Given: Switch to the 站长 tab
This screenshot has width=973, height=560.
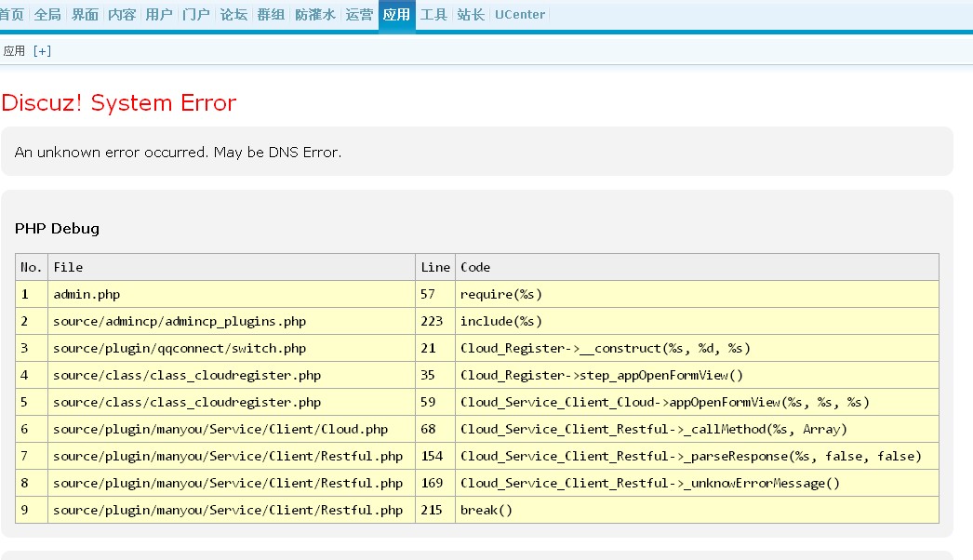Looking at the screenshot, I should (x=471, y=15).
